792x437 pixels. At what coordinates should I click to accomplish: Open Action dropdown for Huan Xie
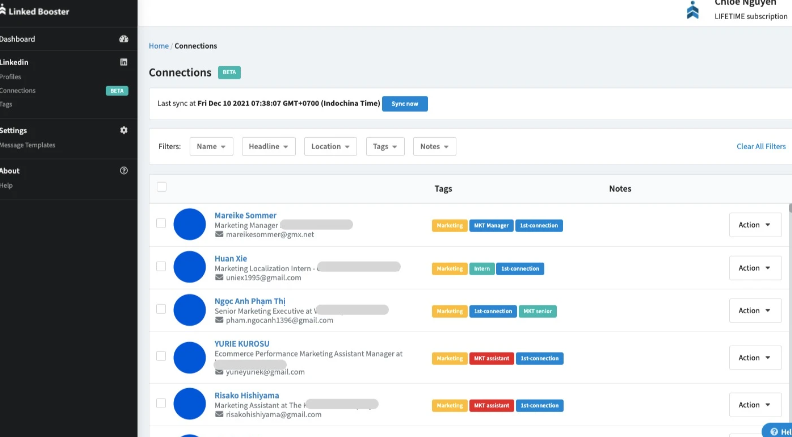coord(755,268)
